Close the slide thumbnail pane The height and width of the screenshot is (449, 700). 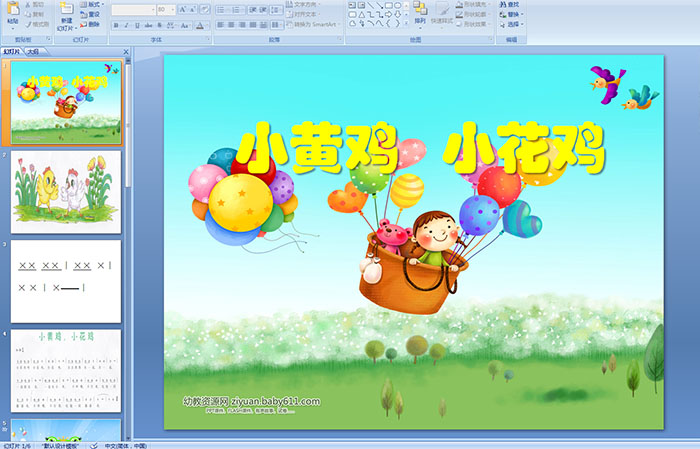point(127,52)
